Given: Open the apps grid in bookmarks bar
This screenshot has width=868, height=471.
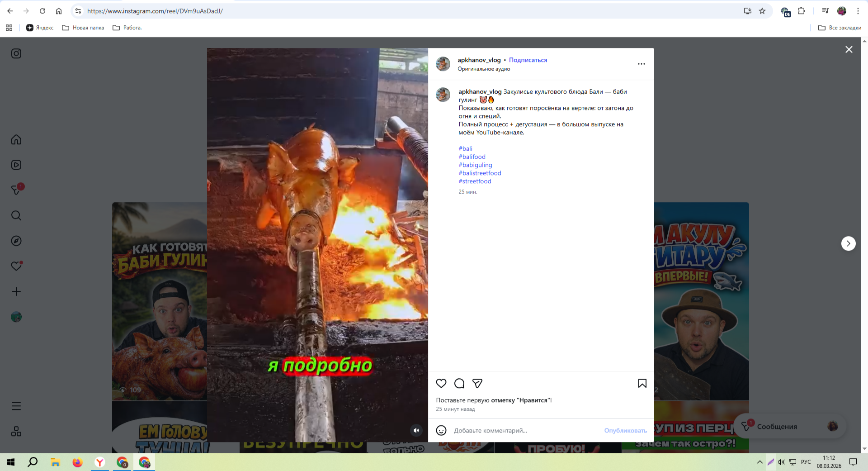Looking at the screenshot, I should pyautogui.click(x=9, y=28).
